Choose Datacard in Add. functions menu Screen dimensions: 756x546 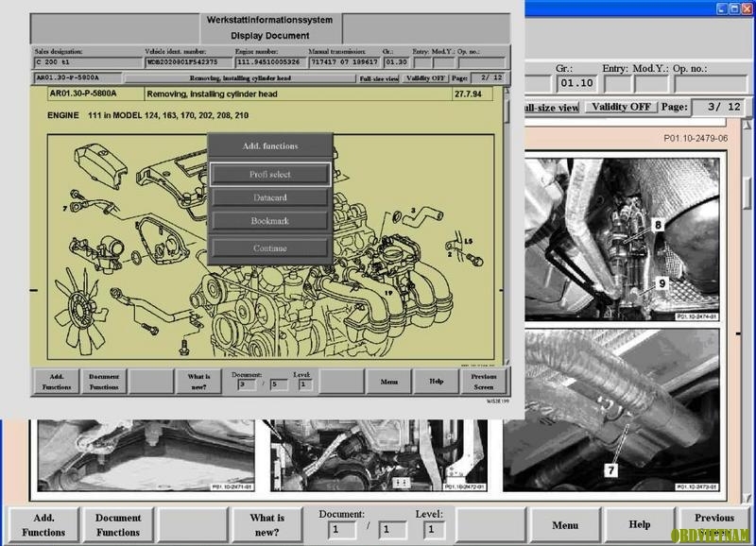coord(270,197)
